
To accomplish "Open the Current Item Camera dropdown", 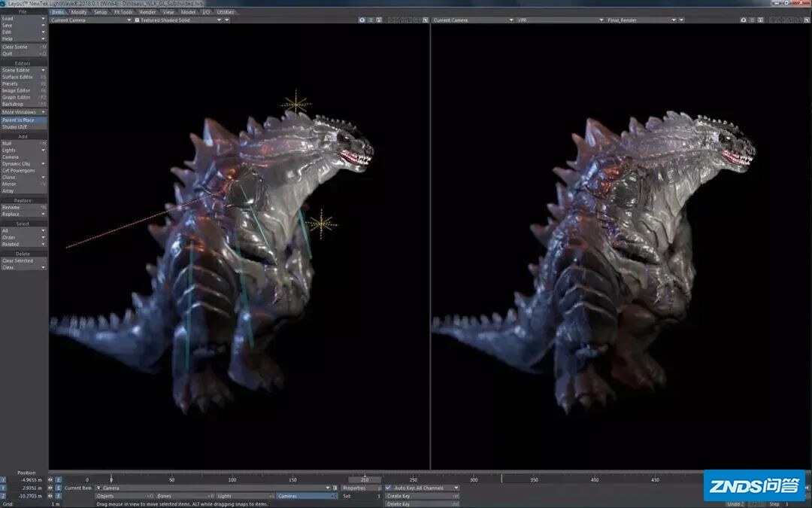I will pos(213,488).
